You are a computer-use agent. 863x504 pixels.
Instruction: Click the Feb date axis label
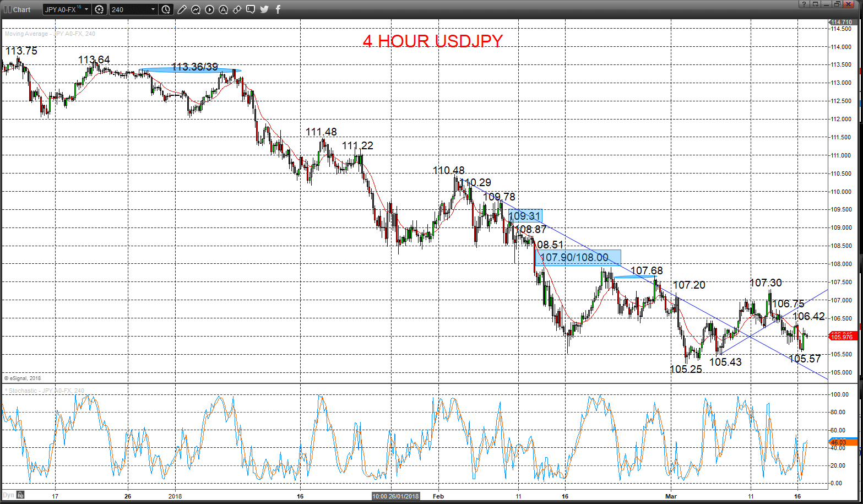point(438,496)
